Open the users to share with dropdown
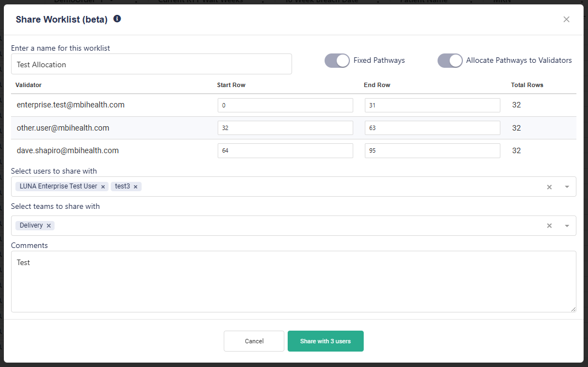Viewport: 588px width, 367px height. point(567,187)
